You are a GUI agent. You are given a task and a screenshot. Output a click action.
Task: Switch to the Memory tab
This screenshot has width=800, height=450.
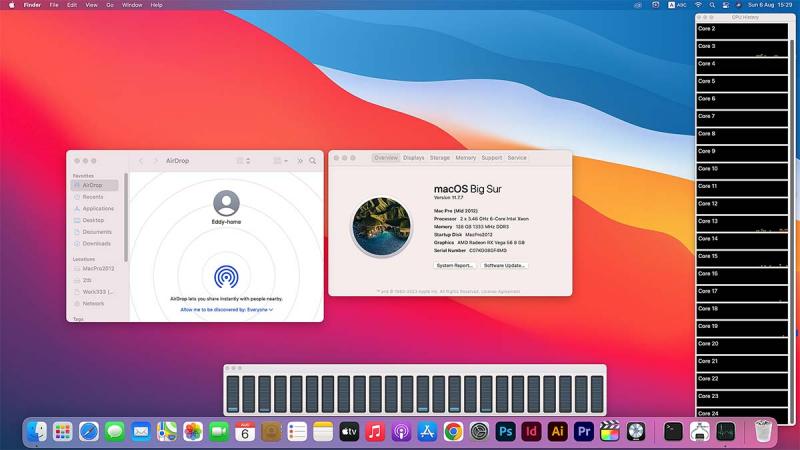[466, 158]
